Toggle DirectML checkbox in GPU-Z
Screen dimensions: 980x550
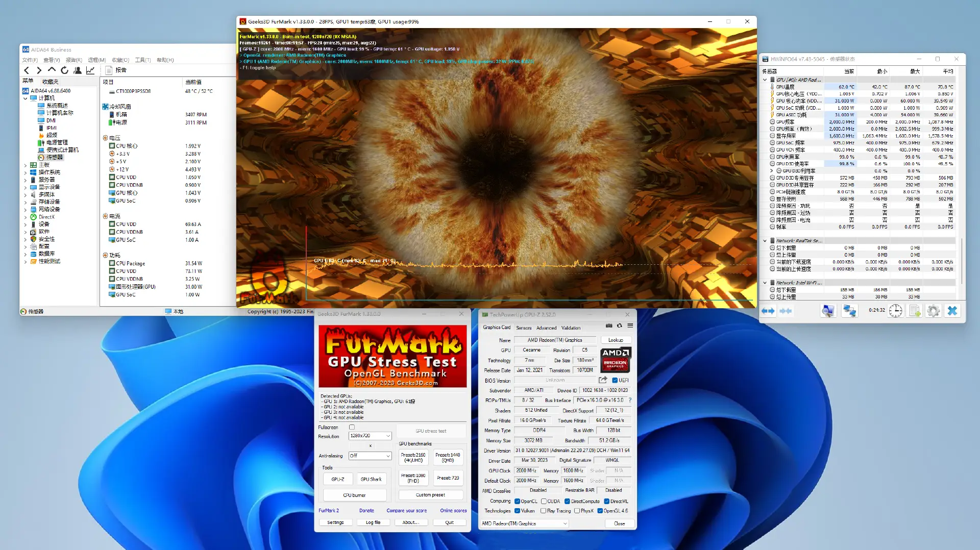(607, 501)
